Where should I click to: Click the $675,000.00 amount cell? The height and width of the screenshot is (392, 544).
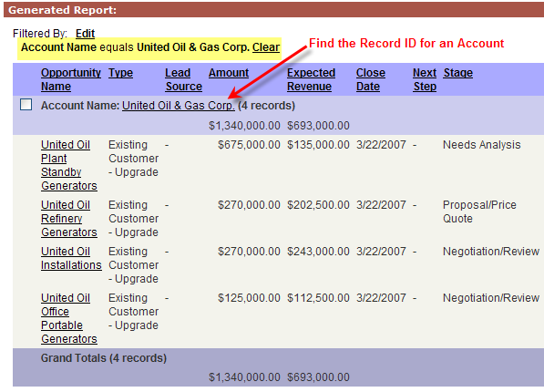point(249,145)
